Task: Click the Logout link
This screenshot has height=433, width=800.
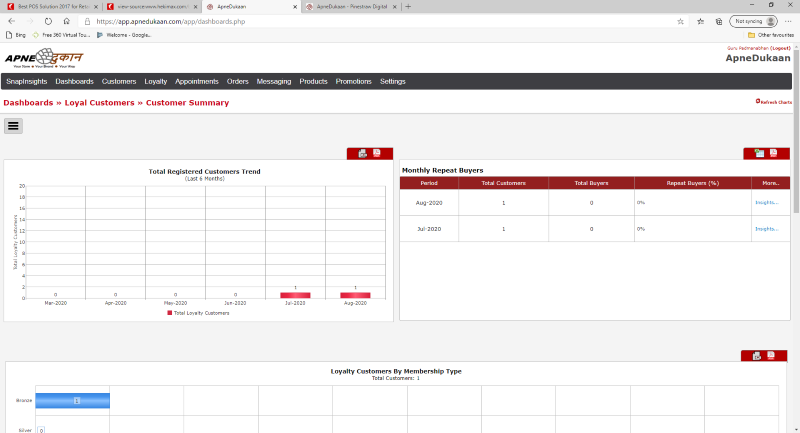Action: 781,47
